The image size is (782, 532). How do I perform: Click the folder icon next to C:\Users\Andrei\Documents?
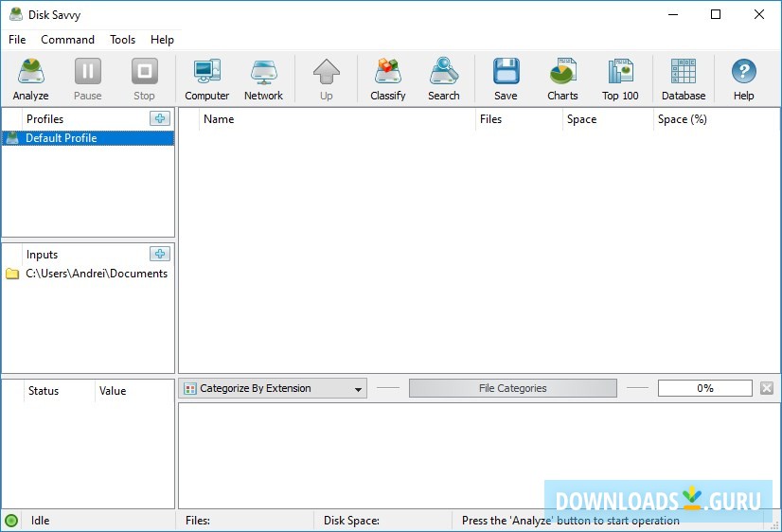click(12, 274)
